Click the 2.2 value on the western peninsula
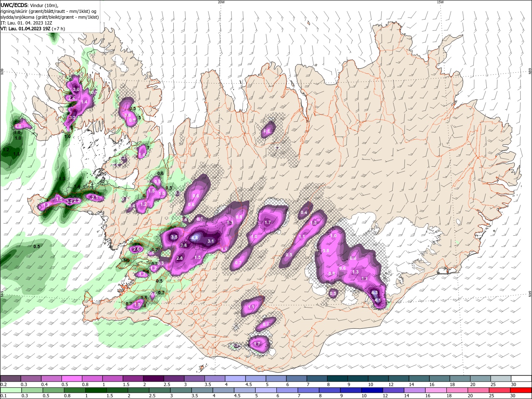This screenshot has height=399, width=532. [x=77, y=201]
